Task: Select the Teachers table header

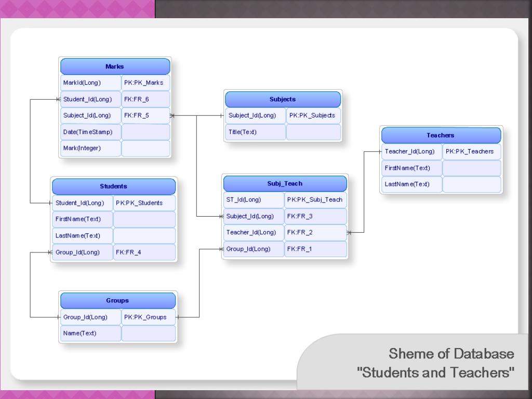Action: (441, 135)
